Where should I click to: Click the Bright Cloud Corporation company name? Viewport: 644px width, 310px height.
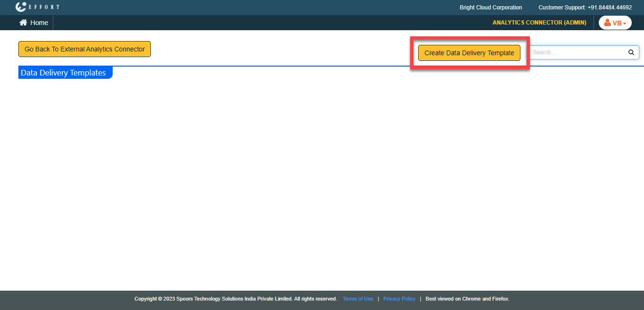(491, 8)
